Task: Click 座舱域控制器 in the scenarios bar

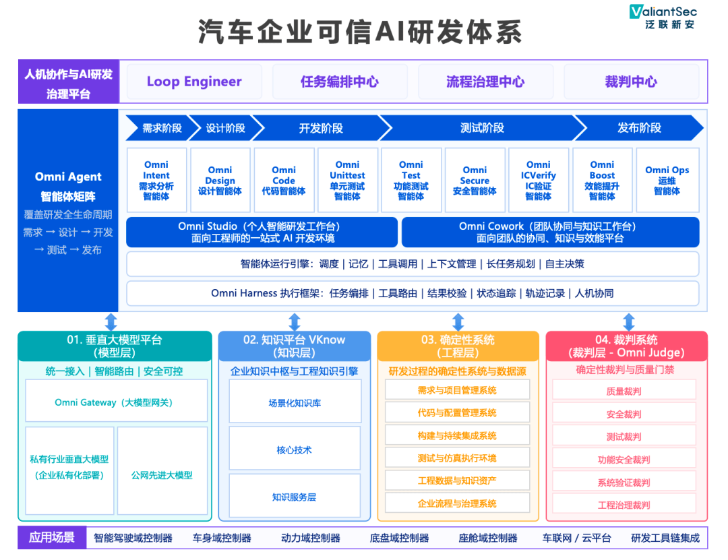Action: pos(488,538)
